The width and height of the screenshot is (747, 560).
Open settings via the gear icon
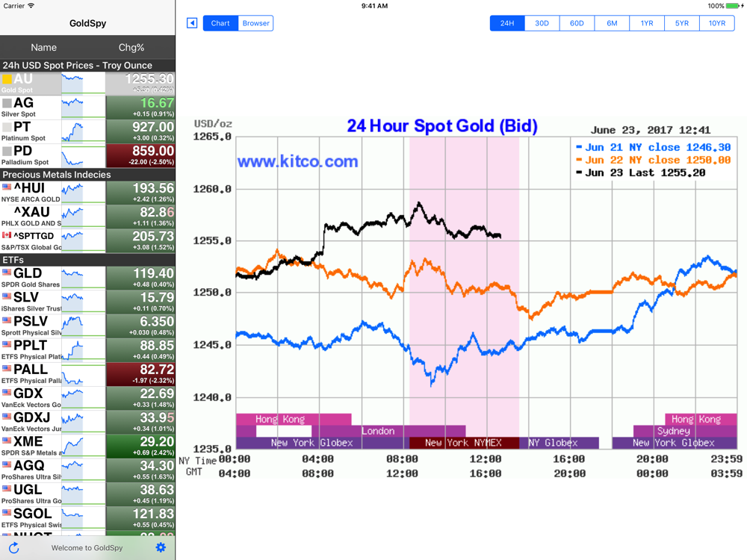[161, 547]
